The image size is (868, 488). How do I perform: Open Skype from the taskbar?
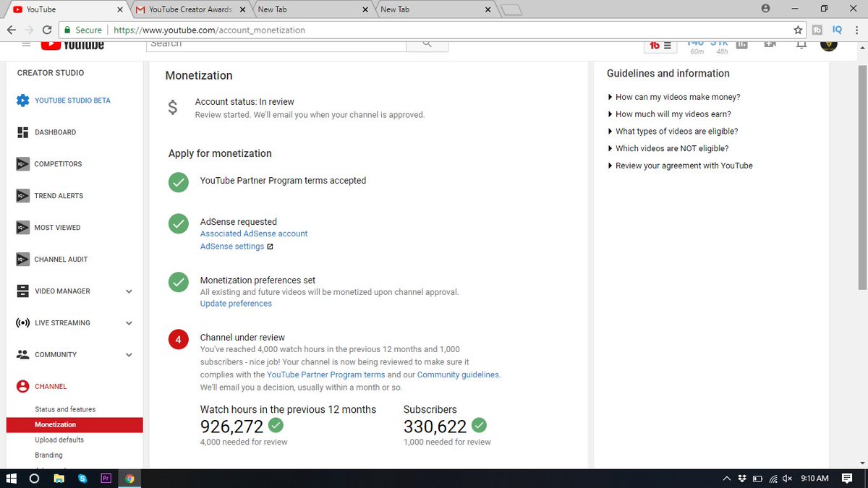click(82, 479)
